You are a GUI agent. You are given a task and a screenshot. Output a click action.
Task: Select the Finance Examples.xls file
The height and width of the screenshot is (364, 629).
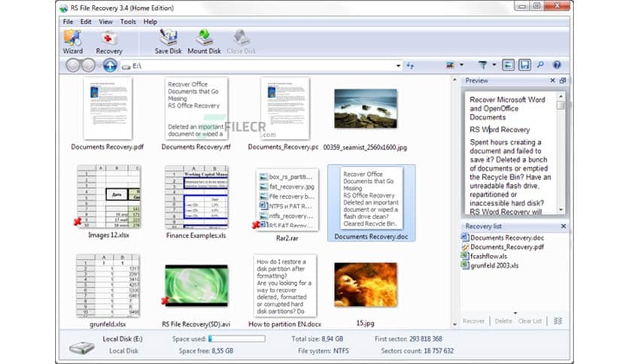click(x=196, y=199)
